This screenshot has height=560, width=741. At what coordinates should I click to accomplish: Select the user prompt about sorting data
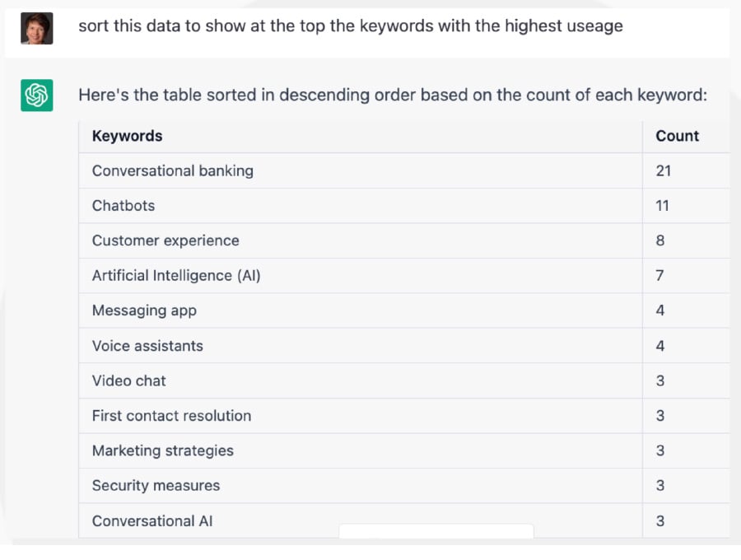(350, 26)
